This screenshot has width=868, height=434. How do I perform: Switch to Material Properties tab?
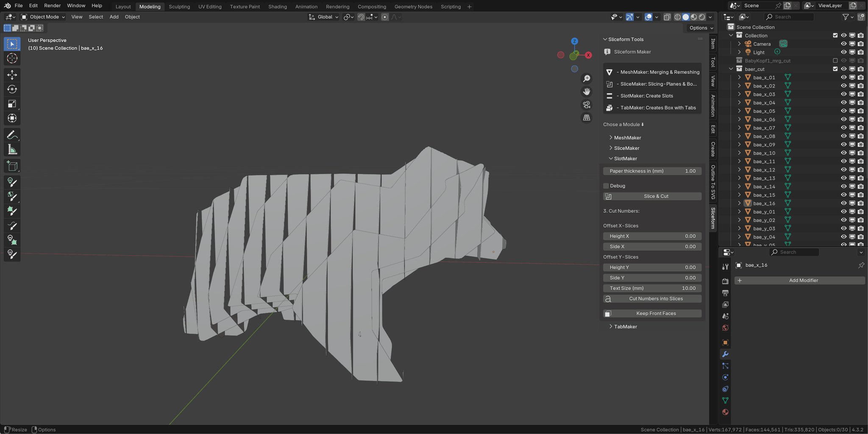tap(726, 412)
